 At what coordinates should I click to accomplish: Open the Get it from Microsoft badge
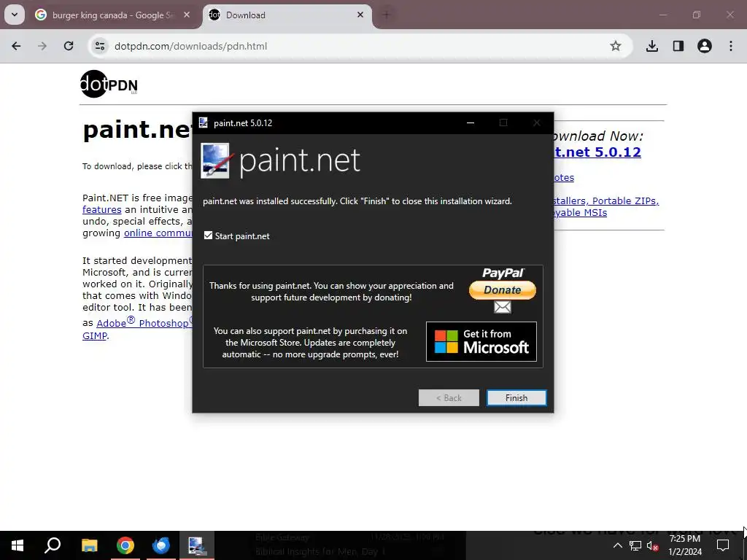(481, 341)
